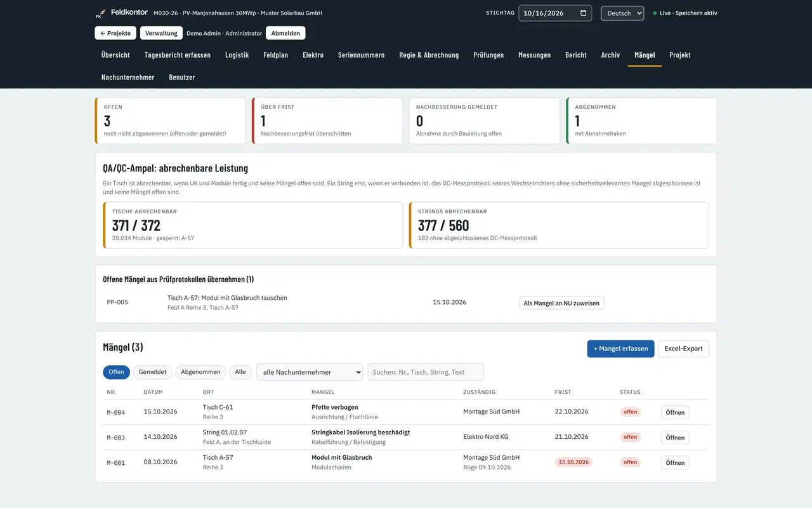Log out using the Abmelden button
This screenshot has width=812, height=508.
pyautogui.click(x=285, y=33)
